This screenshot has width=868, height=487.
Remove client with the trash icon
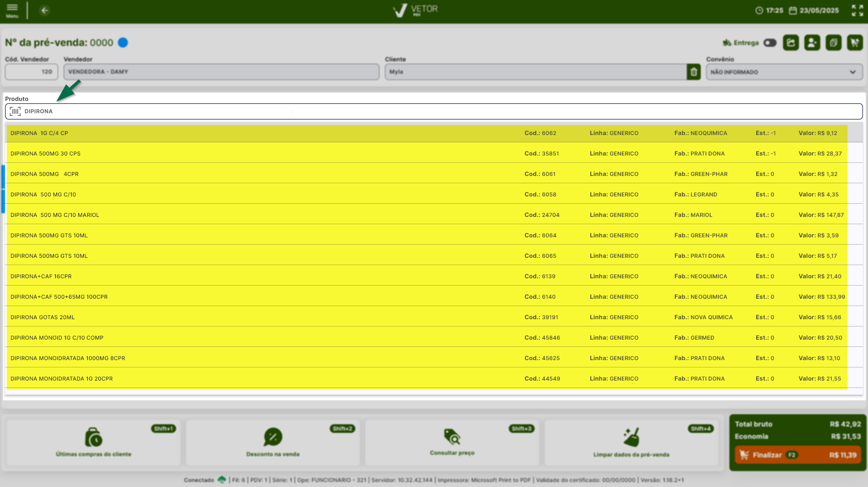coord(694,72)
